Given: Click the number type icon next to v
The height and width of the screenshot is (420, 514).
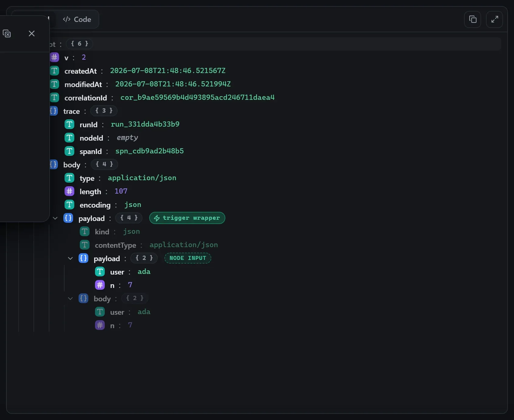Looking at the screenshot, I should tap(55, 57).
